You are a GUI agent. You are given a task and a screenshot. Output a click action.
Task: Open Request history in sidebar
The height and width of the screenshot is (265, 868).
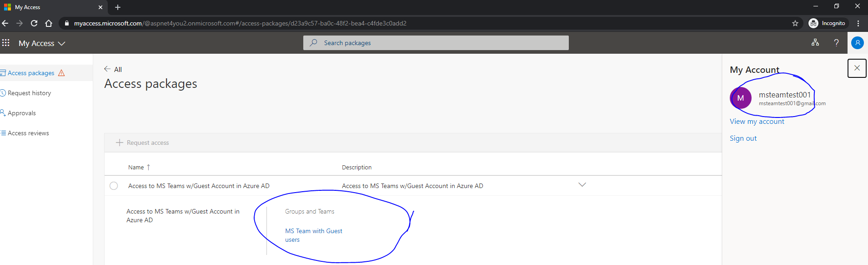(x=29, y=93)
